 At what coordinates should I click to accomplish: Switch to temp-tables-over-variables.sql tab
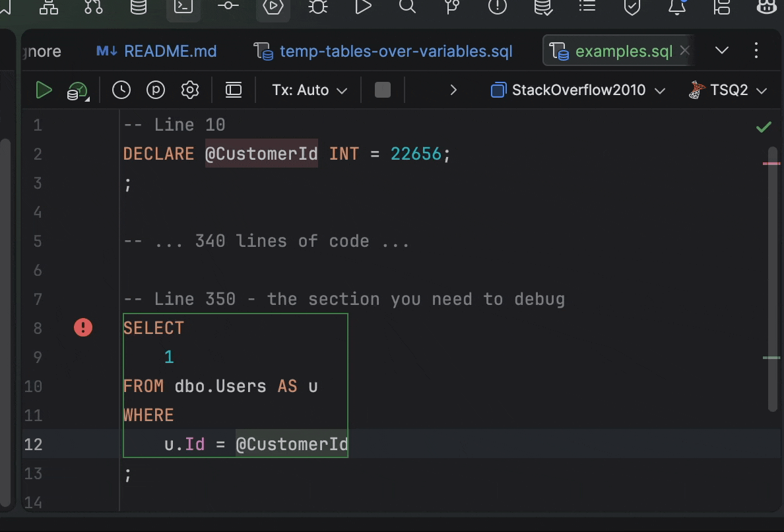[x=383, y=51]
